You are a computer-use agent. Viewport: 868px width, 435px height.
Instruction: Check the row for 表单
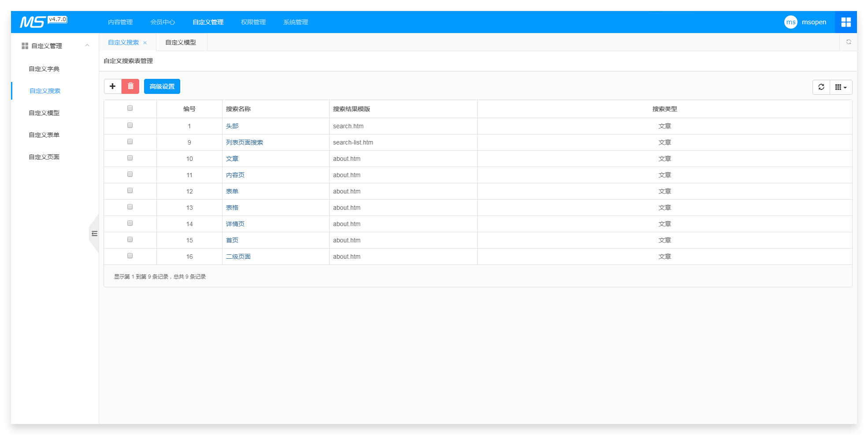[x=130, y=190]
